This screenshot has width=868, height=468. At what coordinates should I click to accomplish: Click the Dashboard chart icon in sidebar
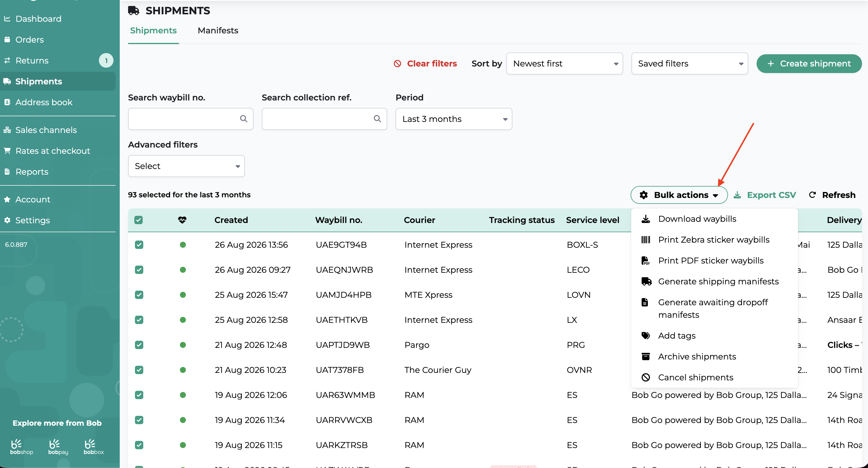click(7, 19)
